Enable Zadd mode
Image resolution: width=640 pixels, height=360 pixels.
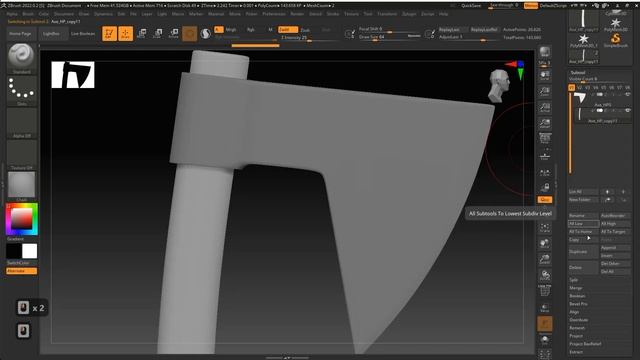tap(288, 29)
